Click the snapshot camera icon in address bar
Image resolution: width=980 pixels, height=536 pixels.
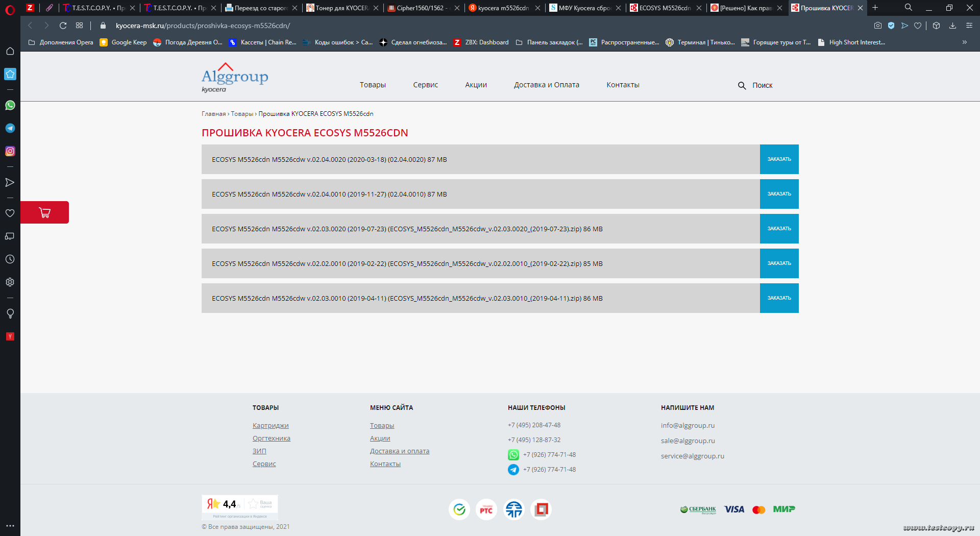pyautogui.click(x=877, y=26)
